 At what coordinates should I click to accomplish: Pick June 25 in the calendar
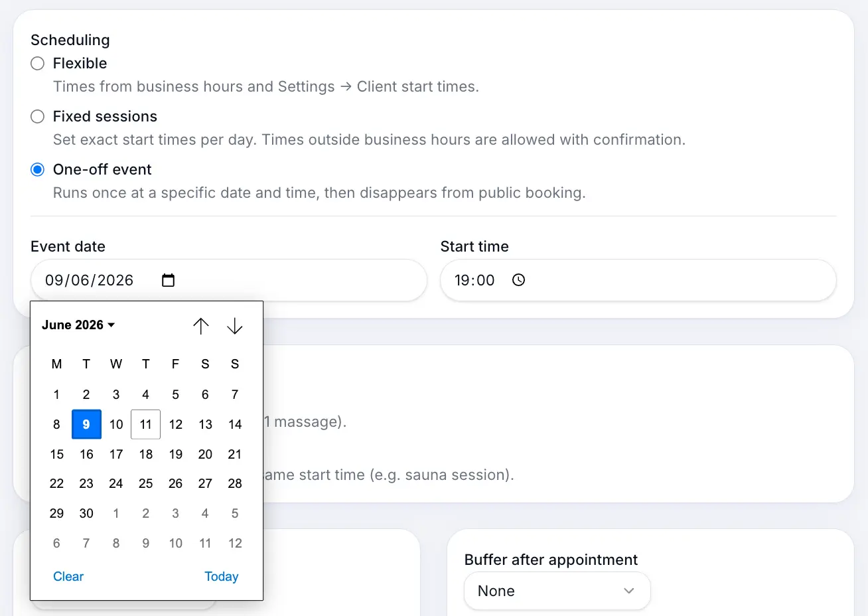point(146,483)
